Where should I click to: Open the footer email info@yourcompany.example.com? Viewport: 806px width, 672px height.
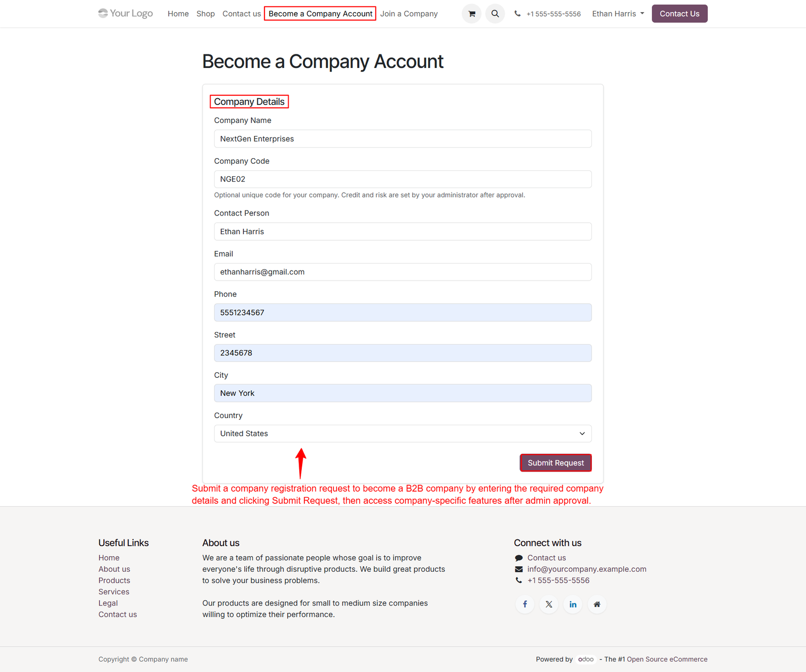[x=587, y=569]
